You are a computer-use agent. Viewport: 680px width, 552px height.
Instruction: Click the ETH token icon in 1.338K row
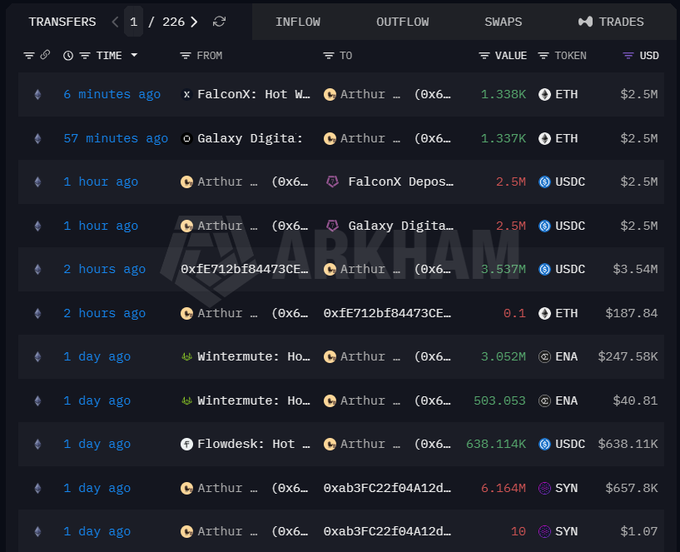coord(544,95)
